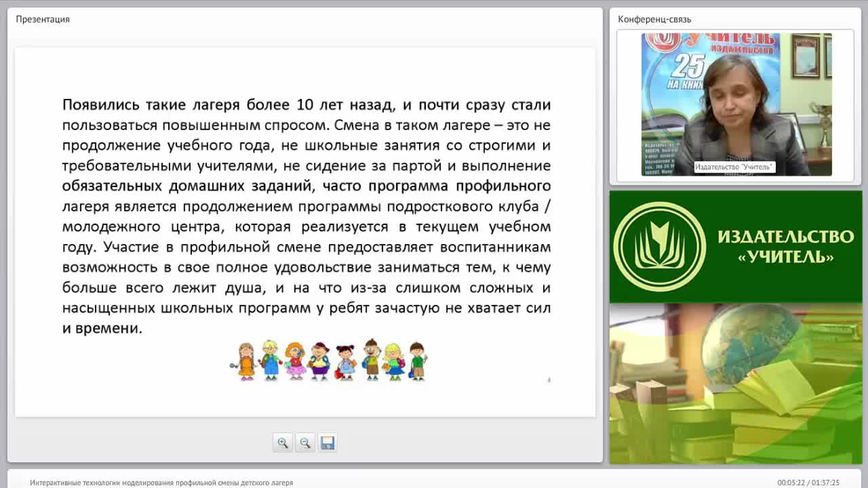Image resolution: width=868 pixels, height=488 pixels.
Task: Click the slide paragraph starting with Появились
Action: tap(307, 216)
